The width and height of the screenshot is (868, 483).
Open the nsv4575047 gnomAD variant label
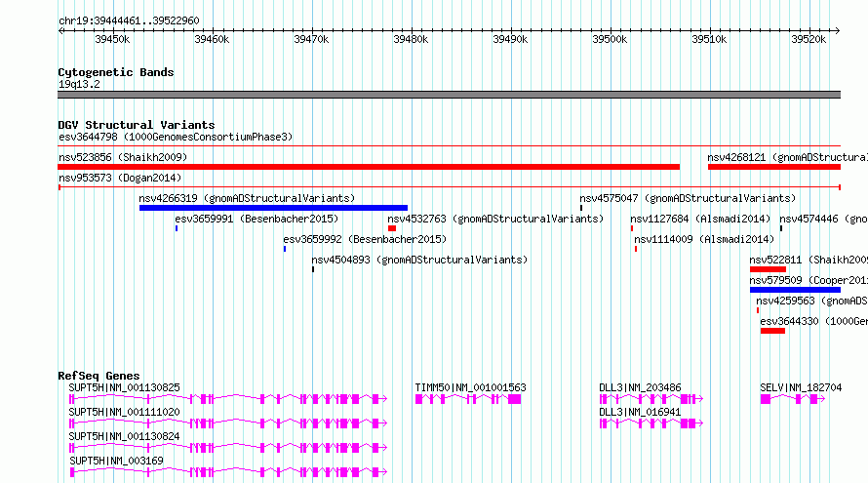click(688, 198)
